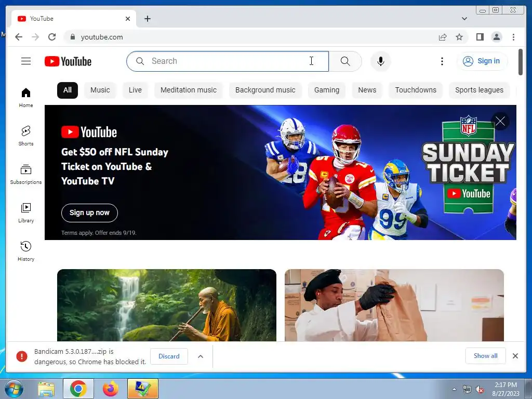Open Library from sidebar

tap(26, 213)
